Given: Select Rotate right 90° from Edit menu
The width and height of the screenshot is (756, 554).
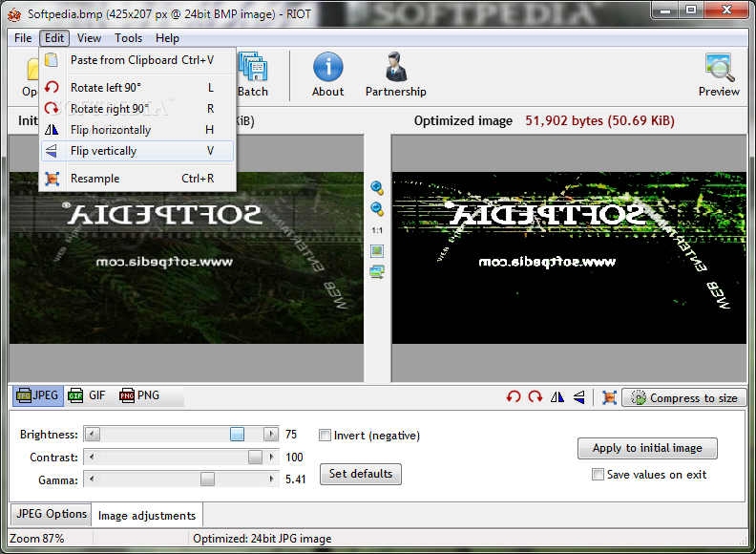Looking at the screenshot, I should [137, 109].
